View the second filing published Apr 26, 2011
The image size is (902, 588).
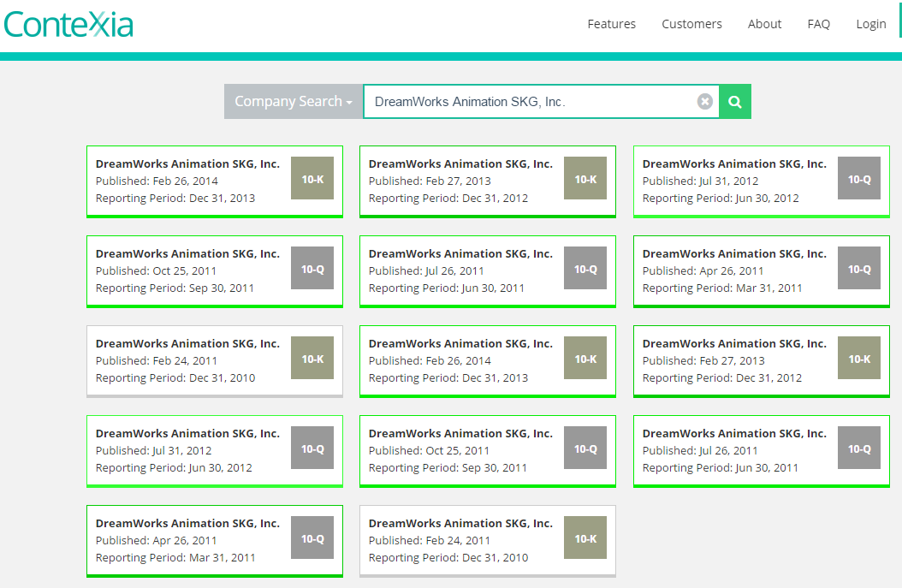click(215, 541)
